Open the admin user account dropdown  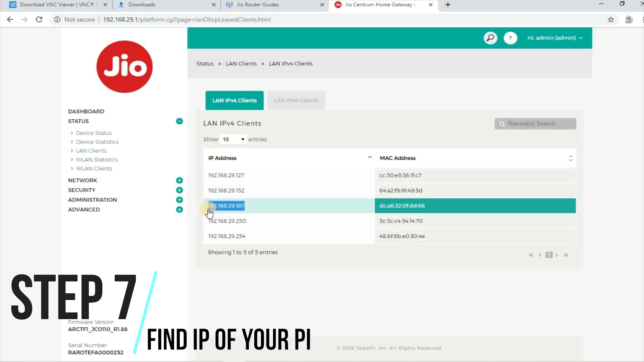pos(555,38)
